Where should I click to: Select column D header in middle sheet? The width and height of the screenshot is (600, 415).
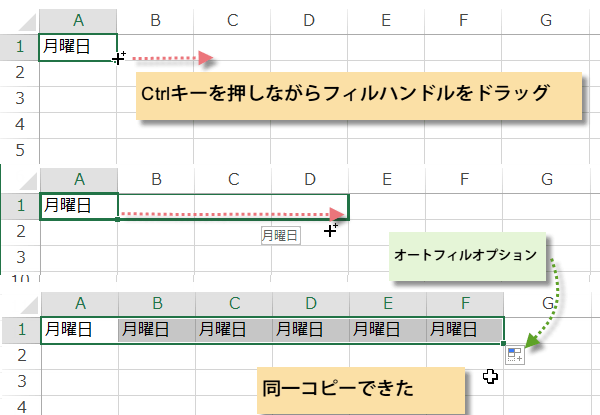(x=311, y=180)
